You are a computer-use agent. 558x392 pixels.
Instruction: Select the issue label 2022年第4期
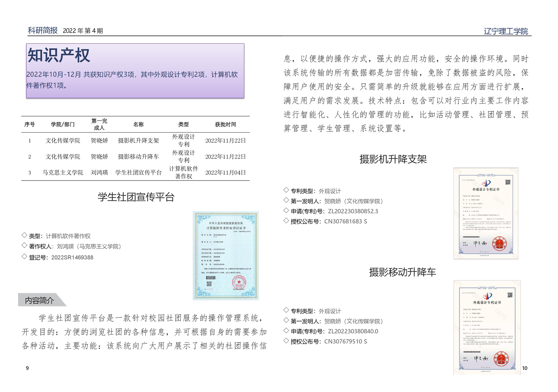83,31
